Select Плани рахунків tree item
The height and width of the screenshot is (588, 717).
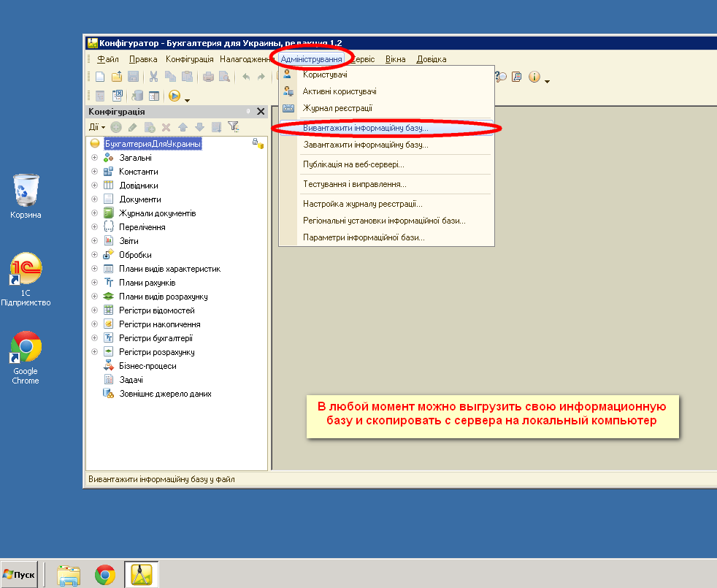pyautogui.click(x=147, y=283)
